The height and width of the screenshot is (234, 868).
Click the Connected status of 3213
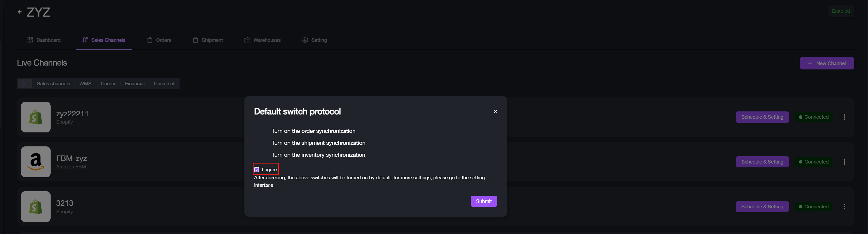[814, 207]
